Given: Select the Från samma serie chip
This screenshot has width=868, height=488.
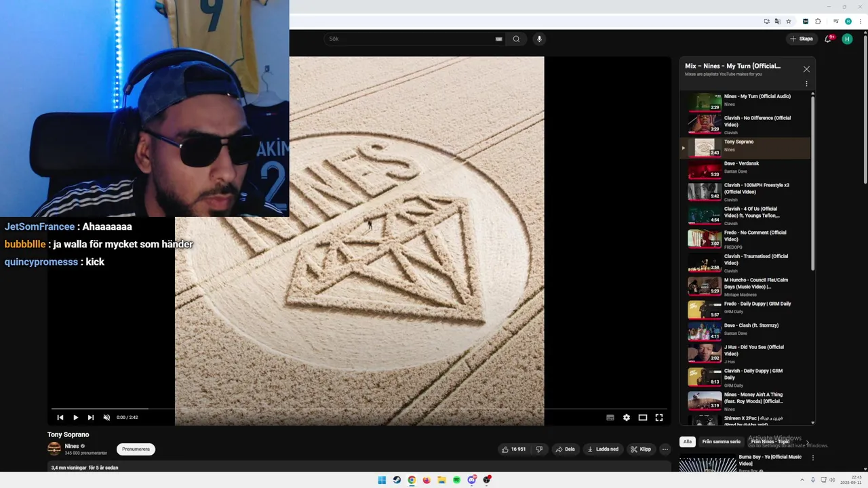Looking at the screenshot, I should (721, 442).
